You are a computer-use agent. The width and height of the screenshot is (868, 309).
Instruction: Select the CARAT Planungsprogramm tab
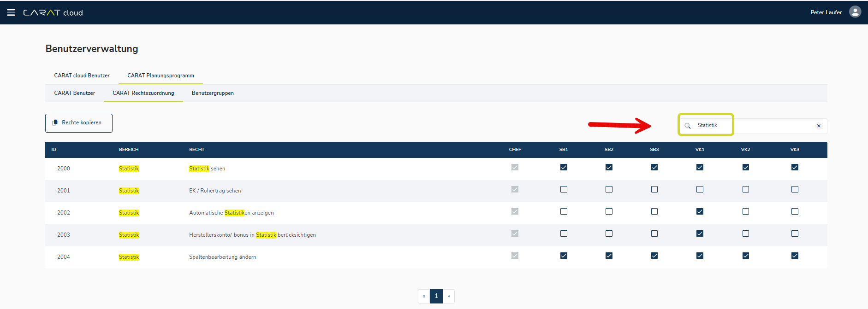coord(161,76)
